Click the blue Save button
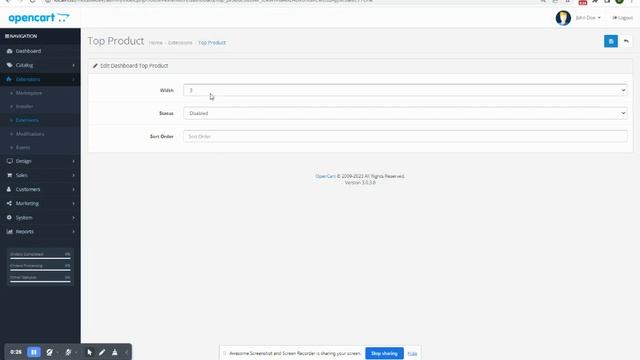The width and height of the screenshot is (640, 360). (x=611, y=41)
